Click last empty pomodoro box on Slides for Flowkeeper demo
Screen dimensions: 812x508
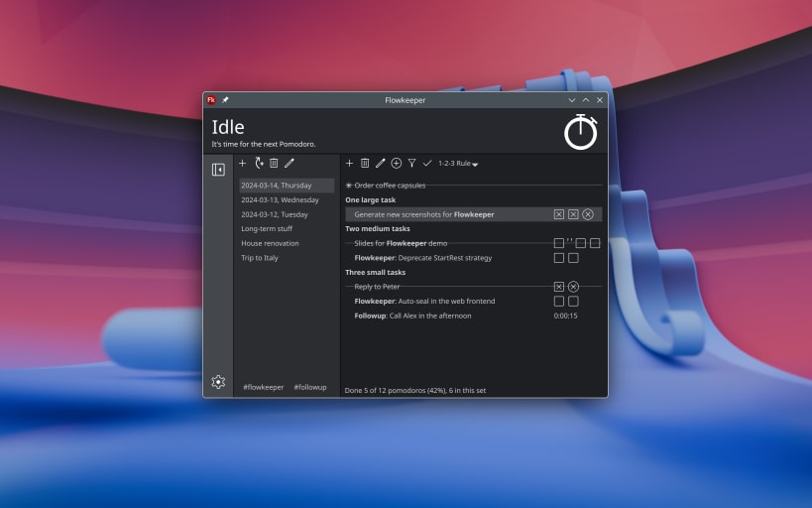(595, 243)
